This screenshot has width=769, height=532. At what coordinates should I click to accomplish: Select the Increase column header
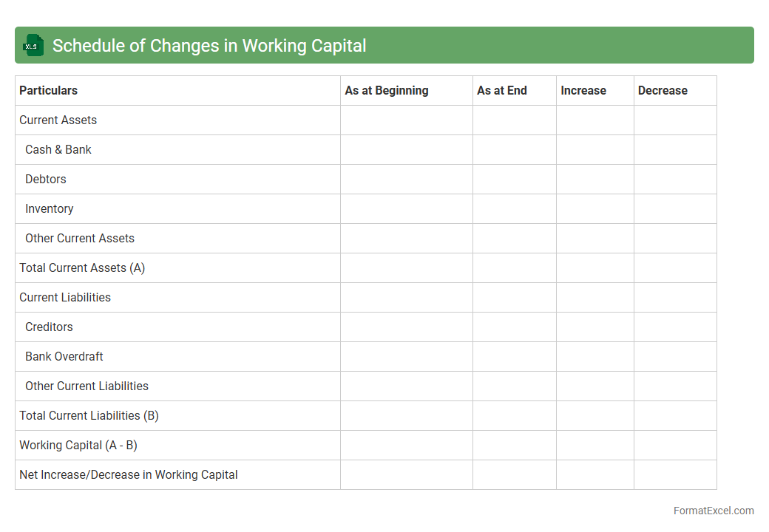[x=583, y=91]
